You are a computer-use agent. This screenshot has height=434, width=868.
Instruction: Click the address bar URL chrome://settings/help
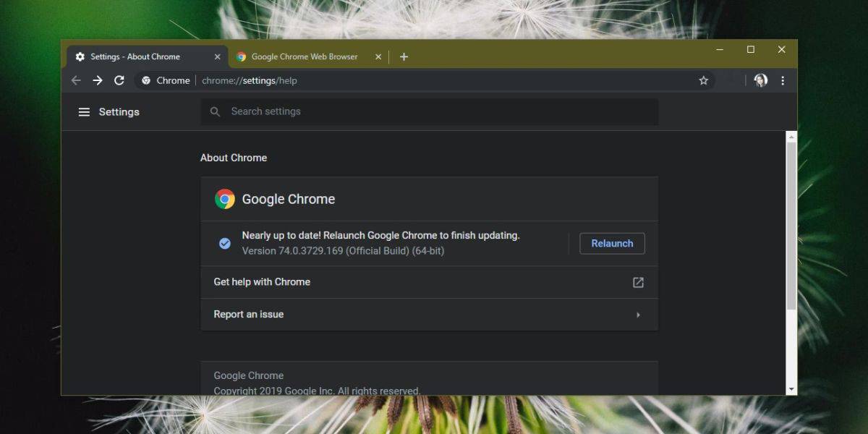click(x=250, y=80)
